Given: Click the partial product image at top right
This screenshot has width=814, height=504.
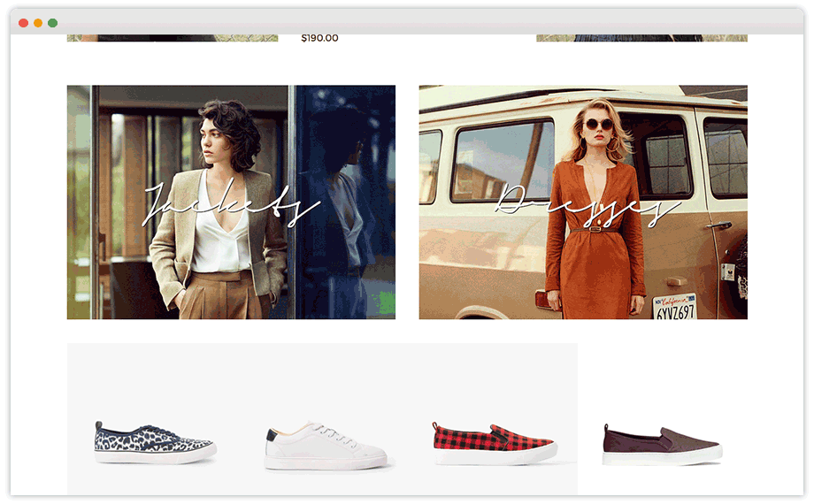Looking at the screenshot, I should point(641,38).
